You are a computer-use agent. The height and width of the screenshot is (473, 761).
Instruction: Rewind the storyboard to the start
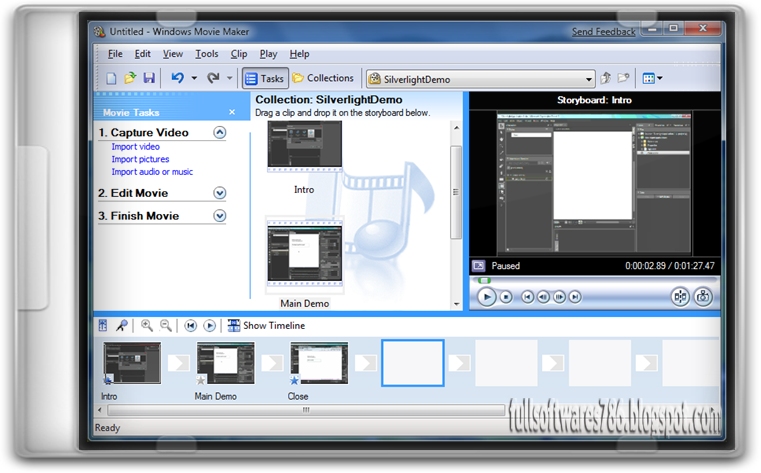pyautogui.click(x=190, y=326)
